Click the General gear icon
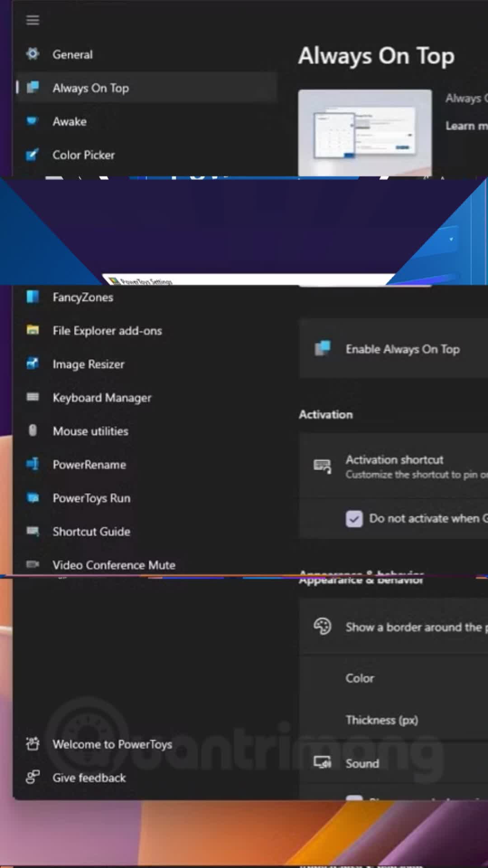 coord(33,54)
